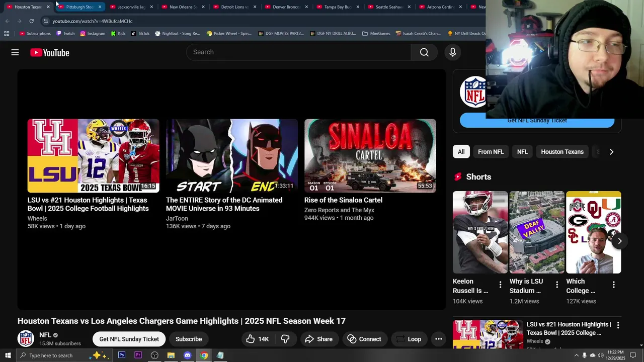
Task: Open more actions ellipsis under video
Action: click(x=439, y=339)
